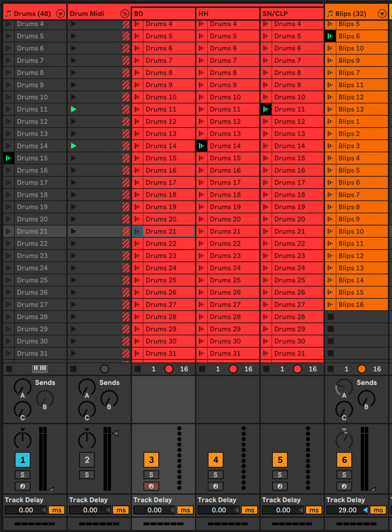Collapse the Blips group with its fold arrow

coord(382,13)
